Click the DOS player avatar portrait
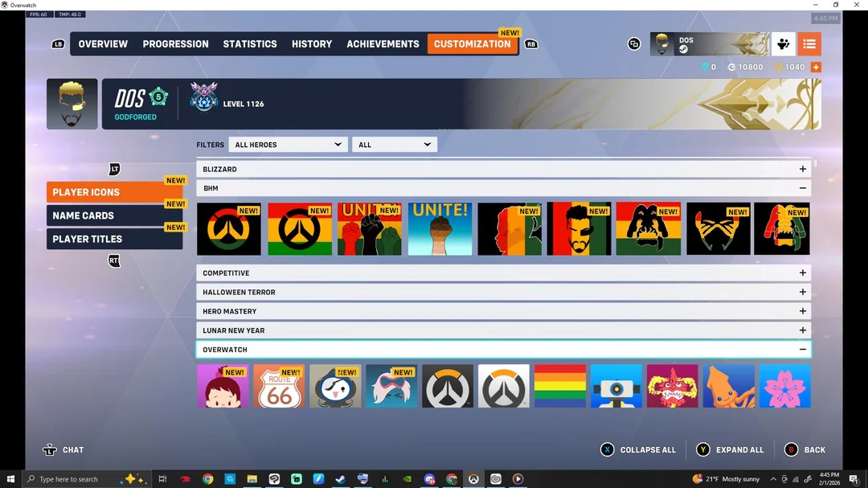 [72, 104]
